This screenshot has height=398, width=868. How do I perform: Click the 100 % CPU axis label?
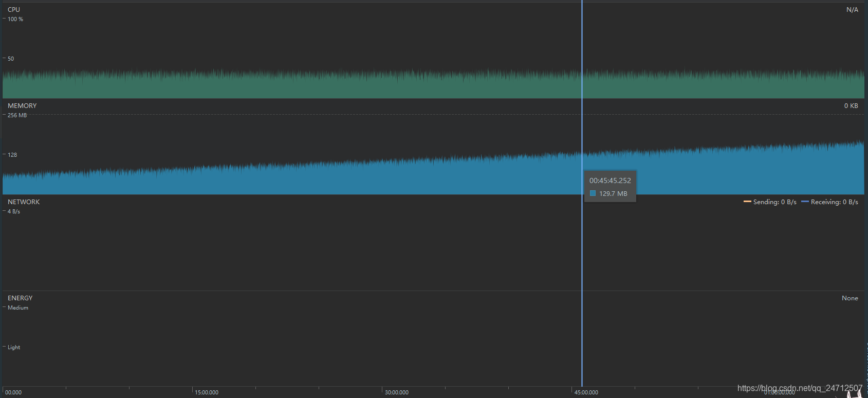(15, 19)
